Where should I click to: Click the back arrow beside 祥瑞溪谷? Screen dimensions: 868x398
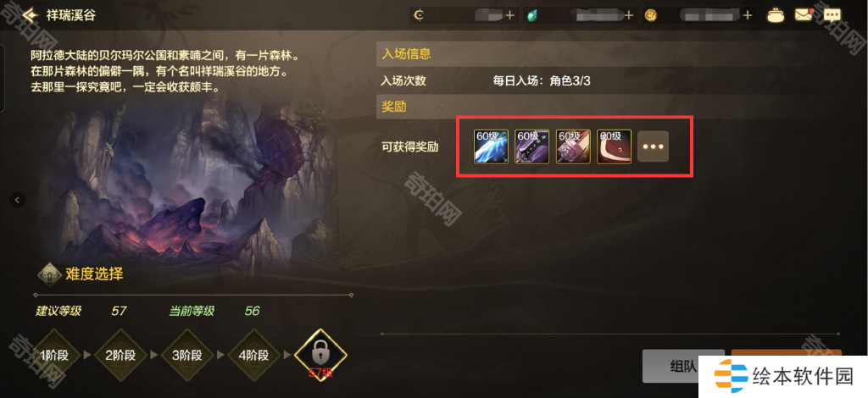[30, 14]
